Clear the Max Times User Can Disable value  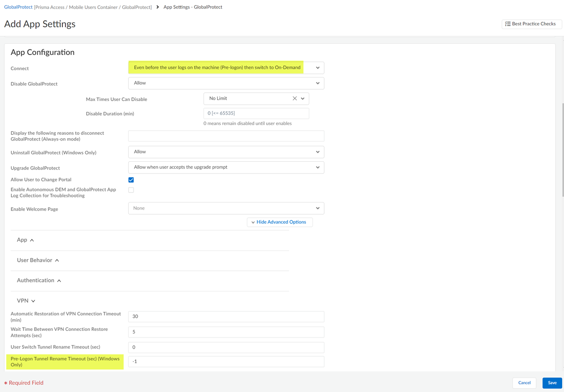click(295, 99)
